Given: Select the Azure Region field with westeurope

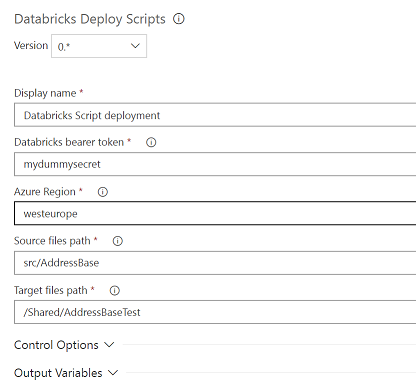Looking at the screenshot, I should [x=215, y=213].
